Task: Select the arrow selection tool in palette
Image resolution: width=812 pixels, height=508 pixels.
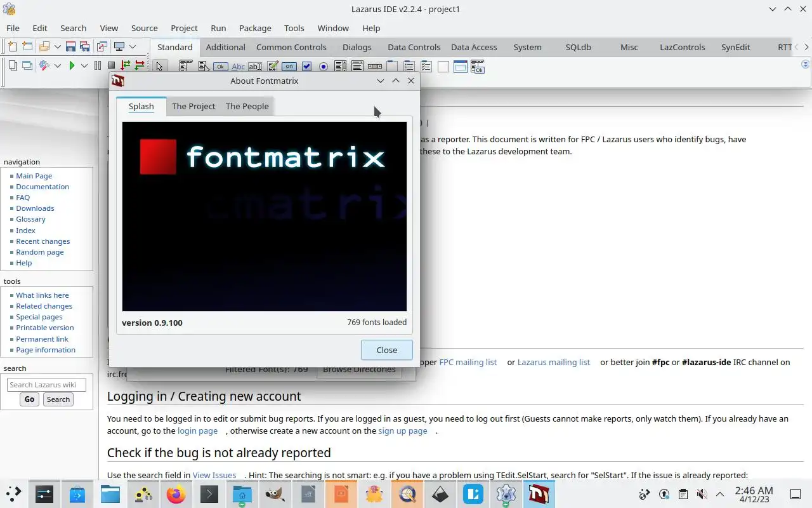Action: point(159,66)
